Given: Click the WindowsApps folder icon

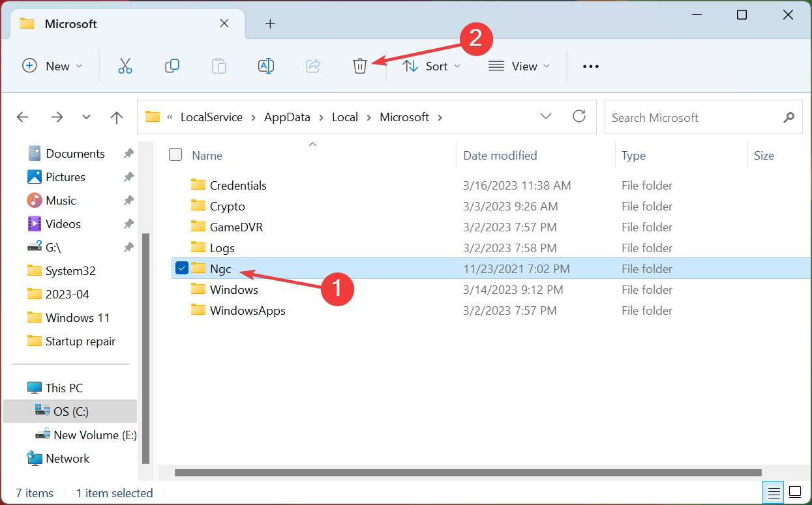Looking at the screenshot, I should tap(198, 310).
